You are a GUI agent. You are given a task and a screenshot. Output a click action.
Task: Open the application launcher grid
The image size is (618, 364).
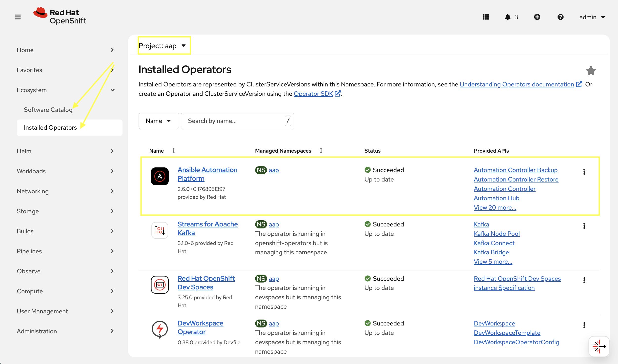coord(486,17)
